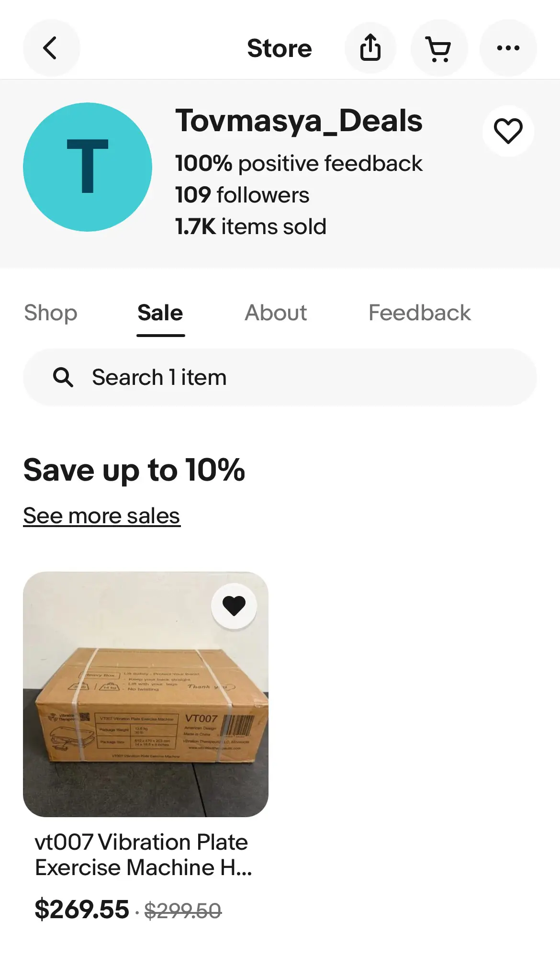The width and height of the screenshot is (560, 956).
Task: Open the vt007 Vibration Plate listing title
Action: pos(143,855)
